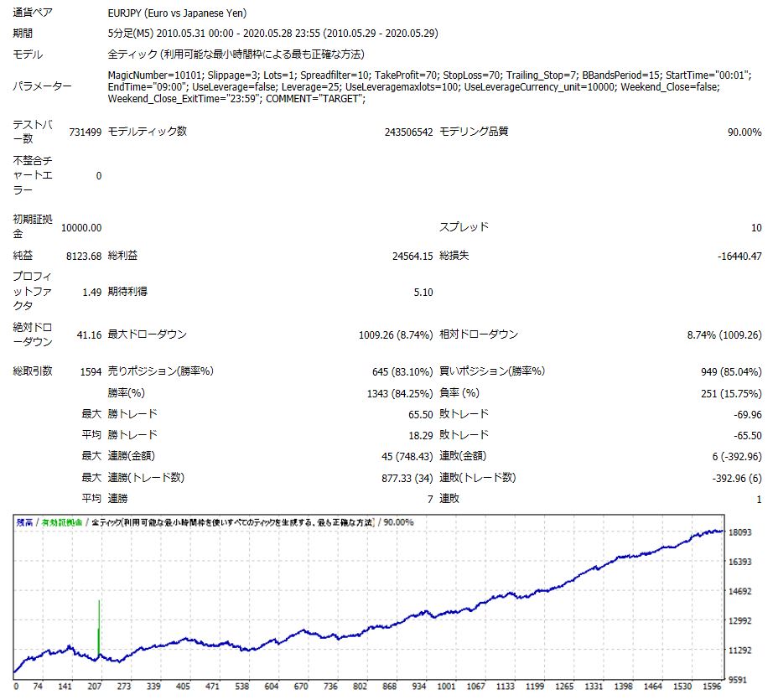Click the chart y-axis label 18093
This screenshot has height=700, width=773.
coord(740,532)
